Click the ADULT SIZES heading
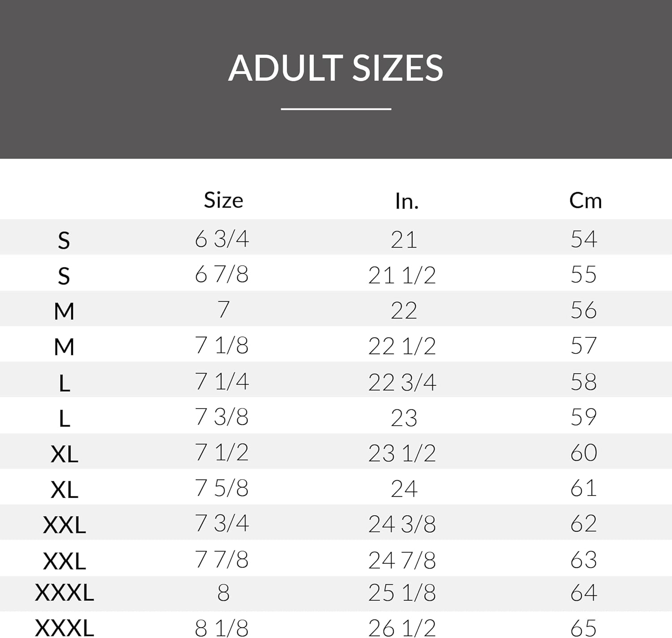The width and height of the screenshot is (672, 638). 336,68
